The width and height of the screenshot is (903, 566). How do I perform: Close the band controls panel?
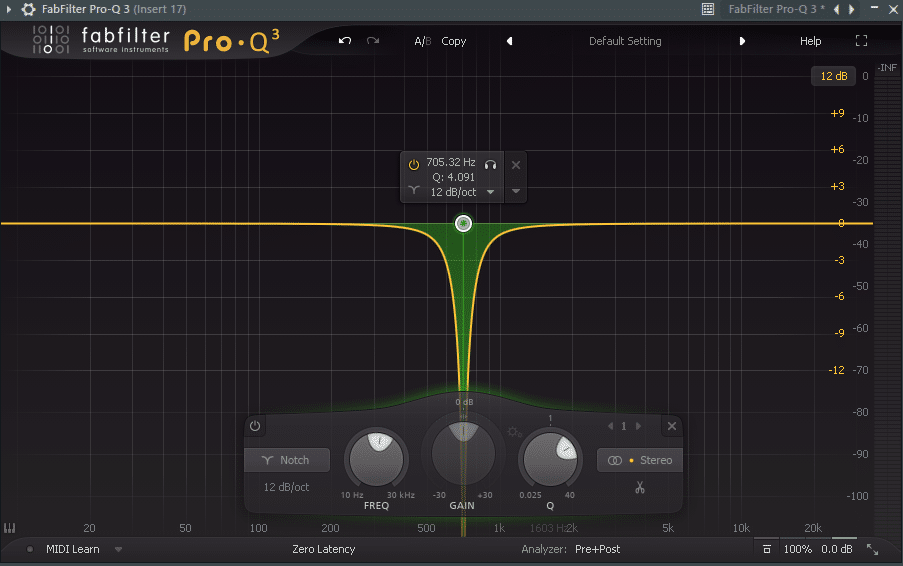(671, 426)
